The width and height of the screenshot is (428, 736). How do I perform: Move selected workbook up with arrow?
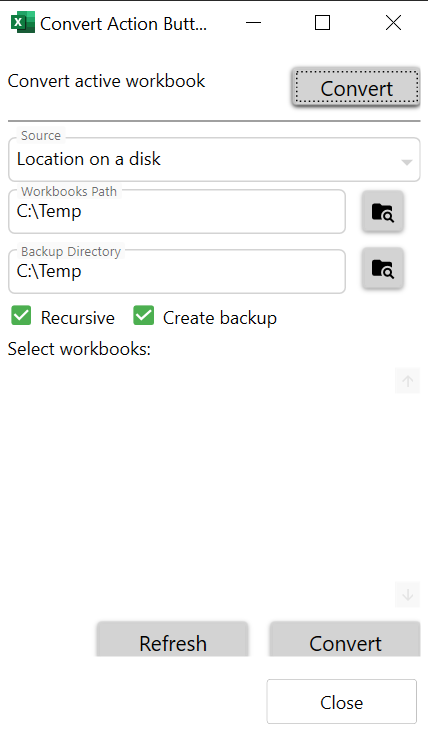tap(407, 381)
